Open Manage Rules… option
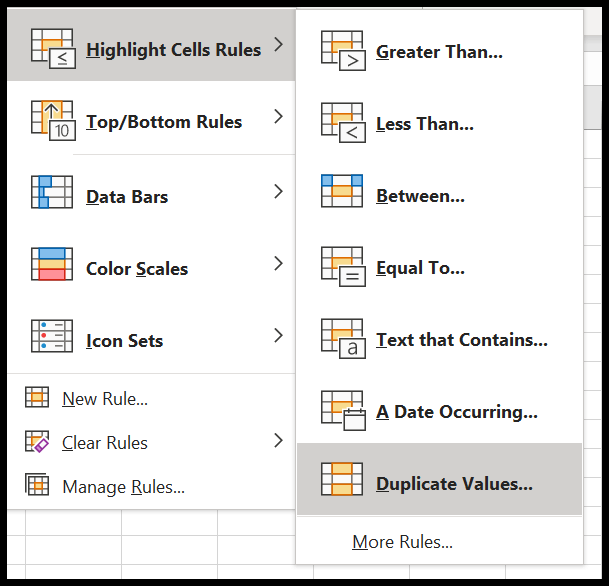 click(124, 487)
